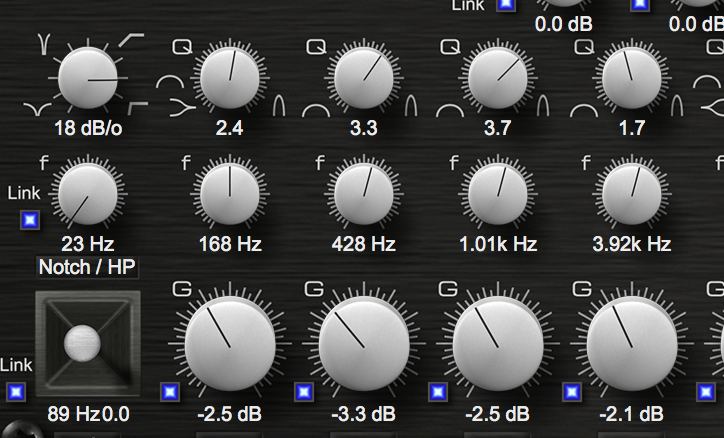Toggle the blue switch beside the -2.1 dB gain knob
Image resolution: width=724 pixels, height=438 pixels.
point(572,392)
